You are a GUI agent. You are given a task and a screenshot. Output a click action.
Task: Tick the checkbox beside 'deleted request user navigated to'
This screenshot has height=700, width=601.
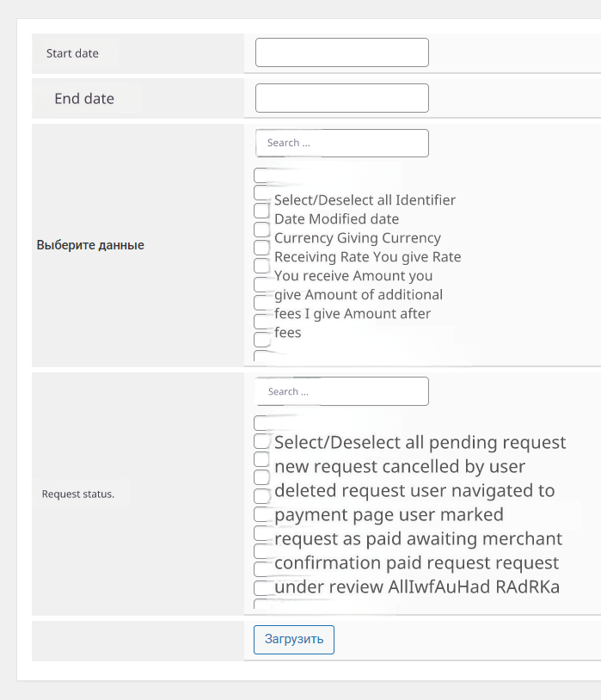coord(261,496)
